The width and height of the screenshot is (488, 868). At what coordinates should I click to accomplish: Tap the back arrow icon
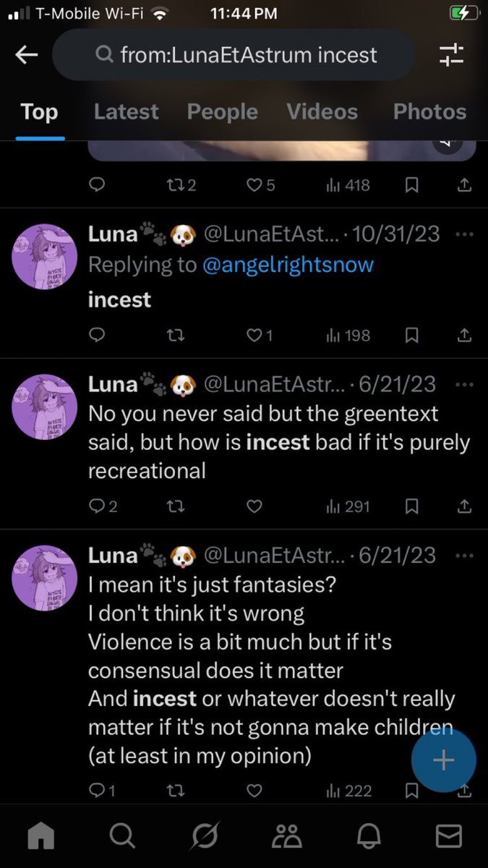click(27, 55)
